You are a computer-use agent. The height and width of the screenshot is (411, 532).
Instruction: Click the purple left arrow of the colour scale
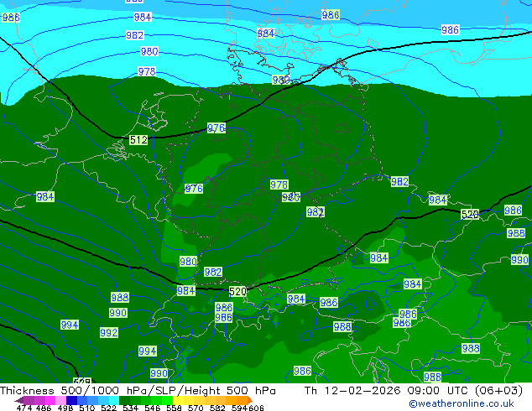pos(19,400)
